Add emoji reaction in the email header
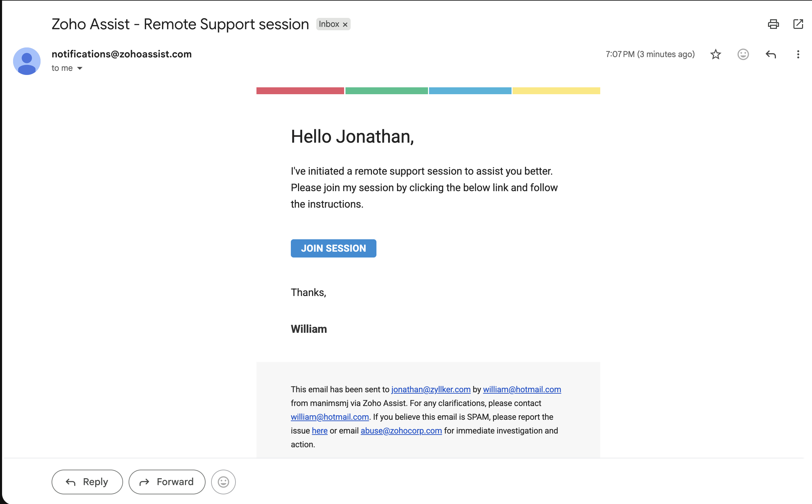812x504 pixels. point(743,54)
